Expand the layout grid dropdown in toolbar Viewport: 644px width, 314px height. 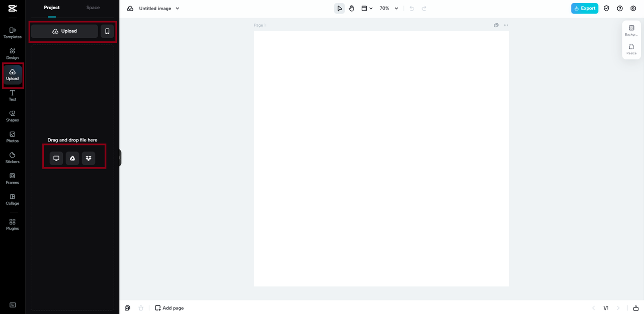coord(367,9)
